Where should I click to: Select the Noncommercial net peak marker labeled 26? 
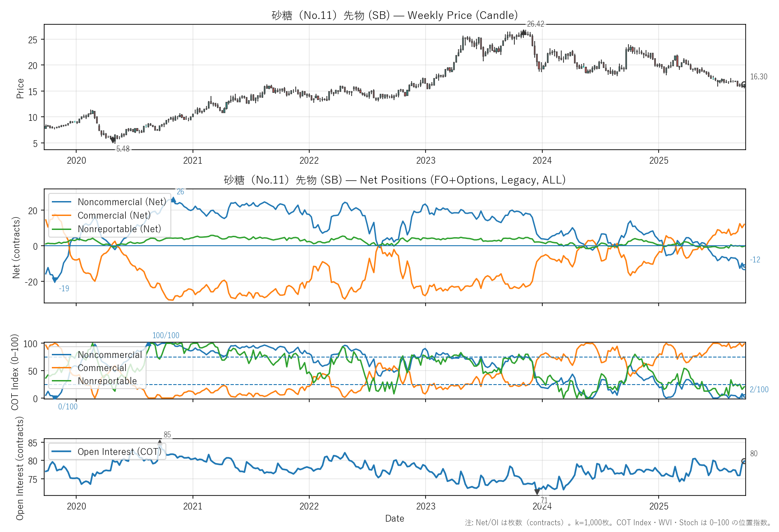pos(174,200)
